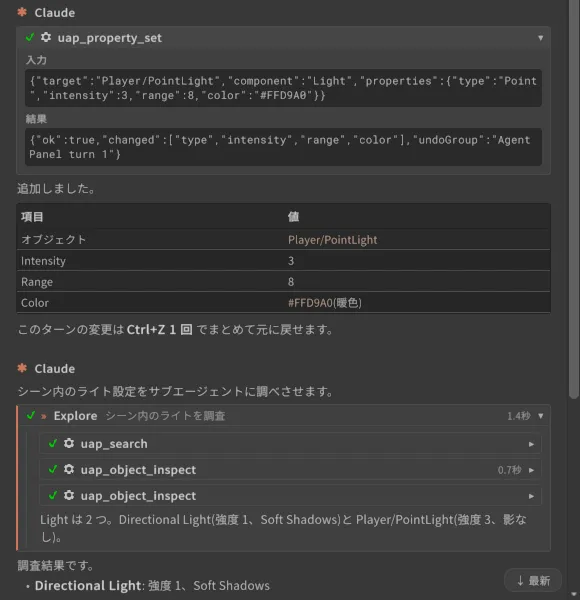580x600 pixels.
Task: Click the シーン内のライトを調査 description
Action: 165,416
